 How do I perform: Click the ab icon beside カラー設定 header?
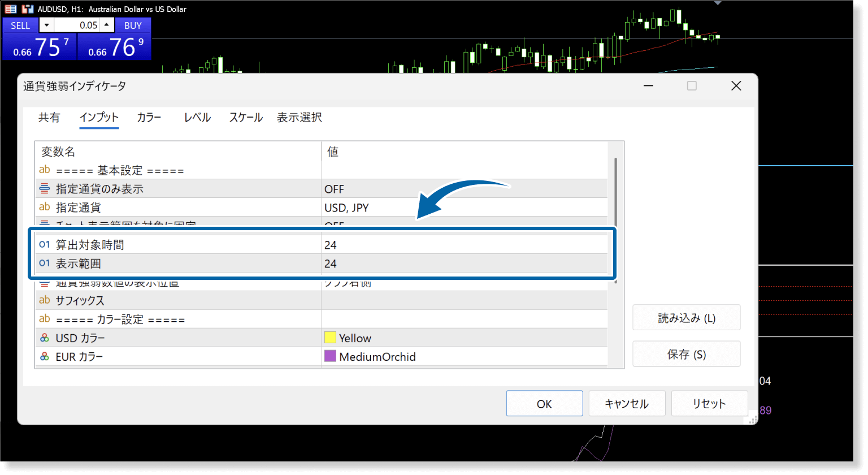click(x=45, y=319)
